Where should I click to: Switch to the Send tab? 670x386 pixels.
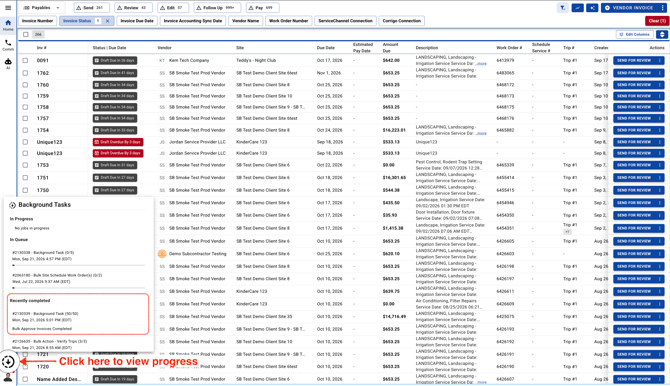91,8
